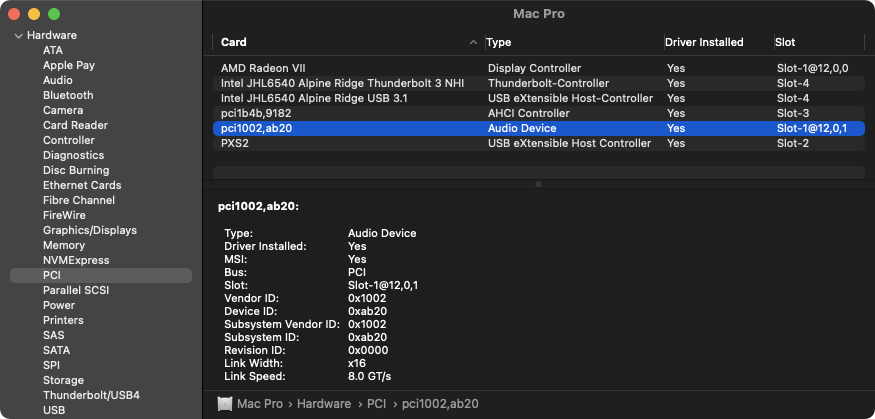The height and width of the screenshot is (419, 875).
Task: Collapse the Hardware section in the sidebar
Action: coord(19,35)
